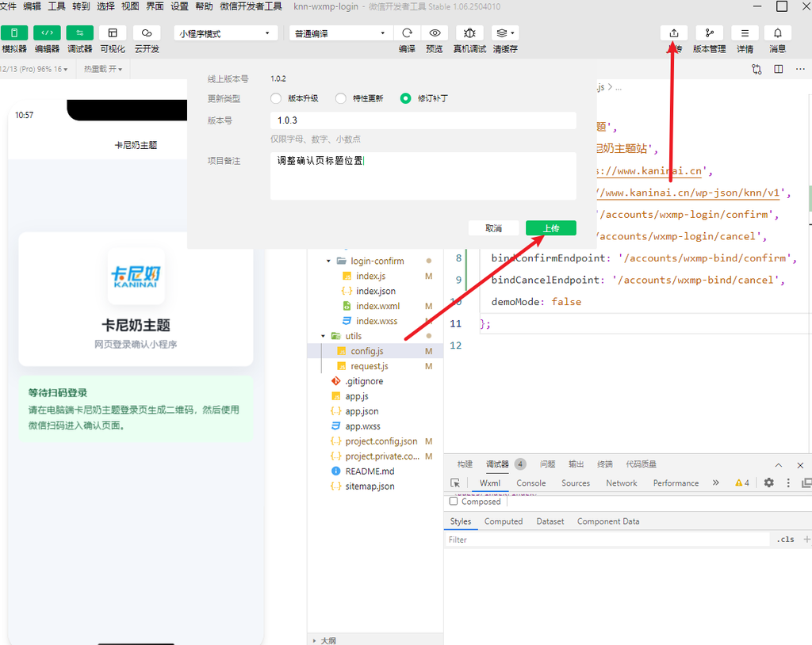
Task: Select the 修订补丁 radio option
Action: pyautogui.click(x=405, y=98)
